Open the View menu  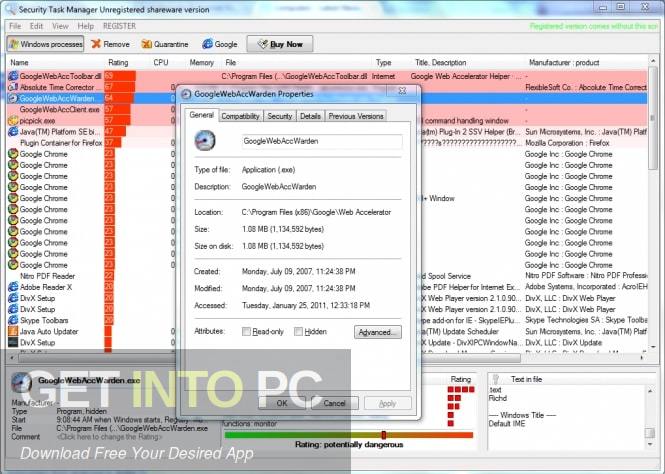pyautogui.click(x=62, y=25)
